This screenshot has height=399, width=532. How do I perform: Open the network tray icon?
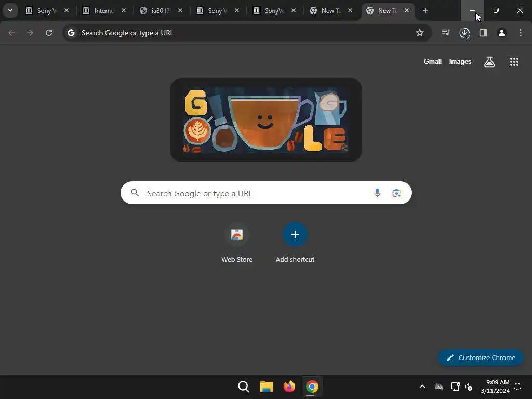(x=455, y=387)
